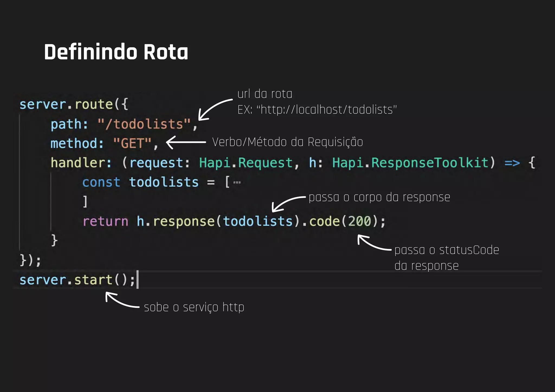Image resolution: width=555 pixels, height=392 pixels.
Task: Click the status number 200
Action: [x=359, y=221]
